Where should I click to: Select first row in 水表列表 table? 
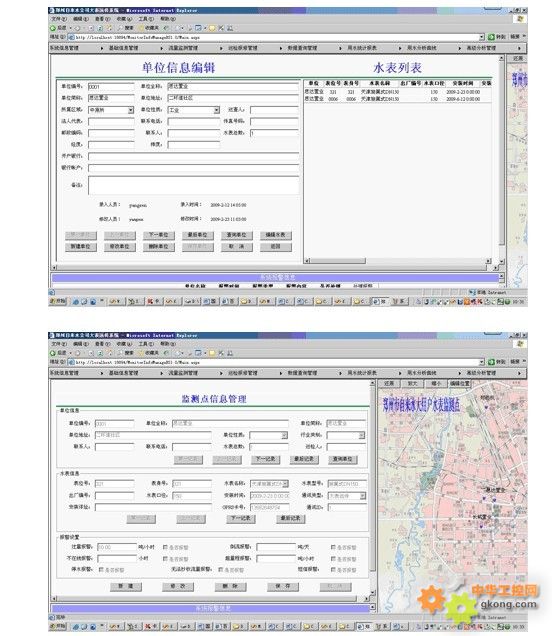click(x=397, y=92)
